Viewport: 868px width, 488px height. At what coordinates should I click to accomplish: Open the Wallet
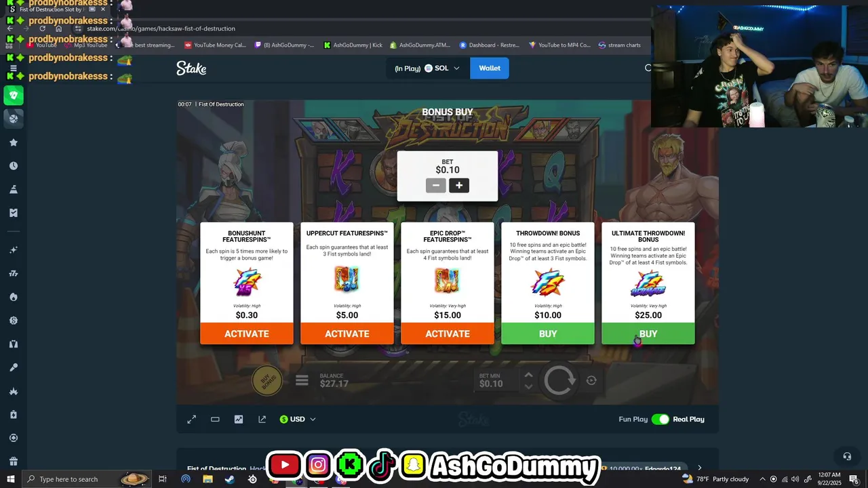pos(490,68)
